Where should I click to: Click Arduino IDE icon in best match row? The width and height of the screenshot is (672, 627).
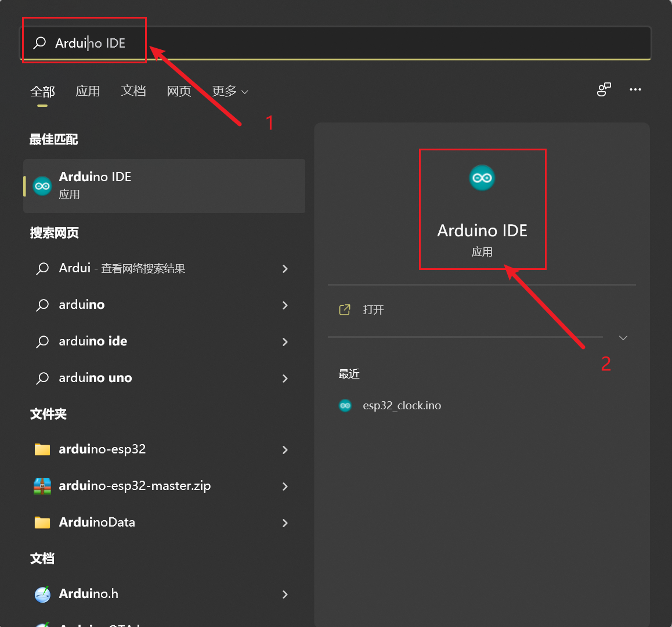tap(42, 186)
